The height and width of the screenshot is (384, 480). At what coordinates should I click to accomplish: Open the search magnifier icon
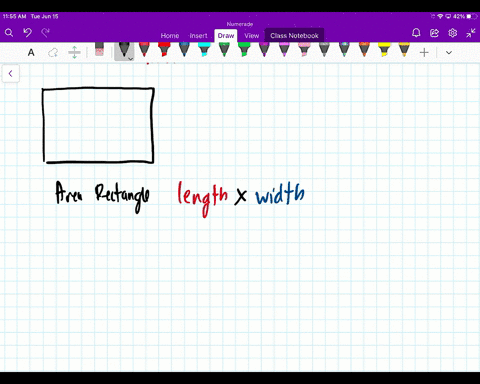pos(9,33)
